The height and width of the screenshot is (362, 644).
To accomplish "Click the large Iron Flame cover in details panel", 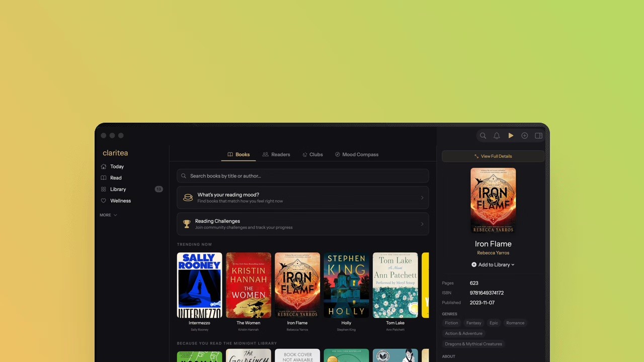I will pyautogui.click(x=493, y=201).
